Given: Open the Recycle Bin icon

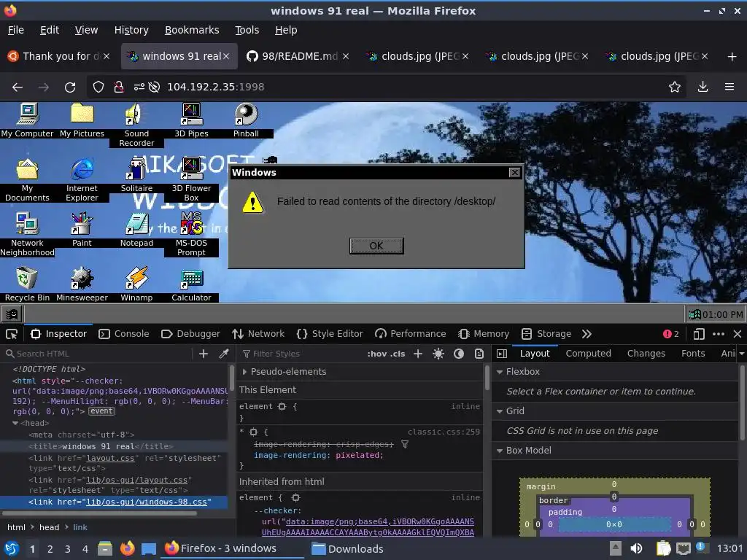Looking at the screenshot, I should (27, 284).
